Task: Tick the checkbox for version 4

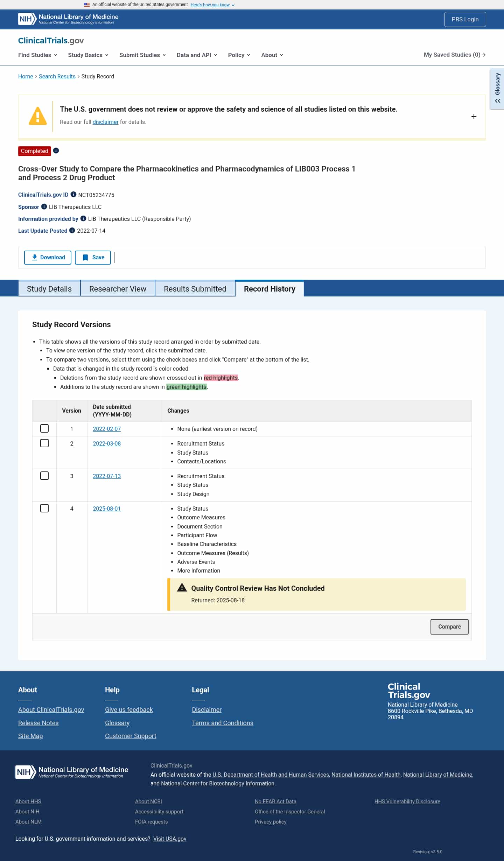Action: pos(44,508)
